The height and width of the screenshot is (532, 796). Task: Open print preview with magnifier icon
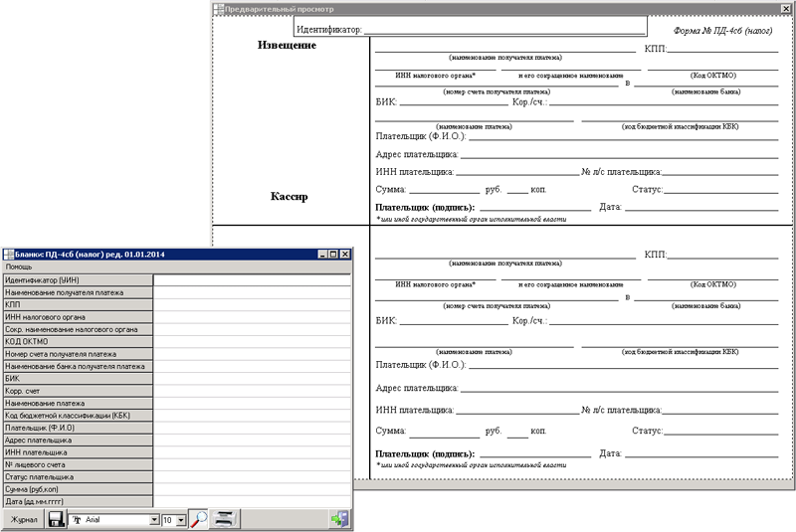[x=198, y=519]
